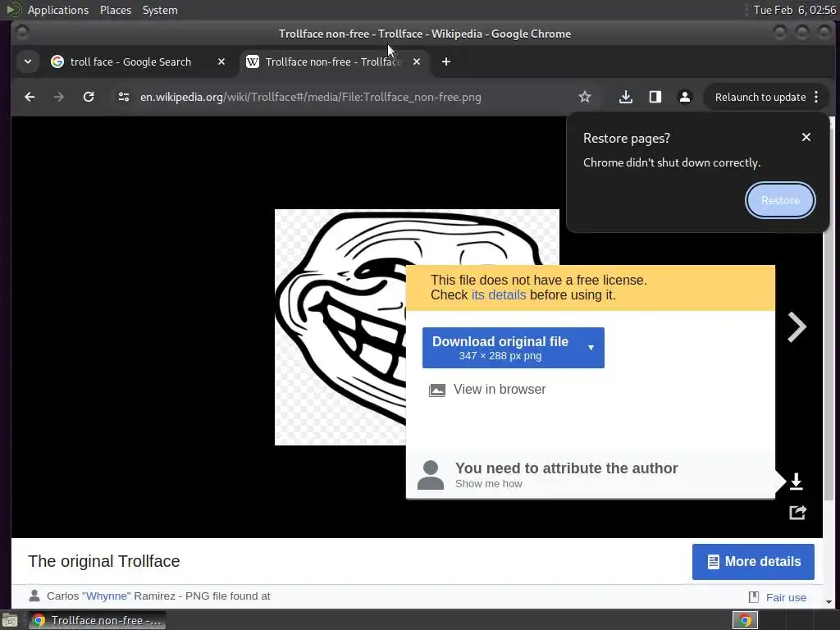Viewport: 840px width, 630px height.
Task: Click the share or embed icon
Action: pyautogui.click(x=797, y=513)
